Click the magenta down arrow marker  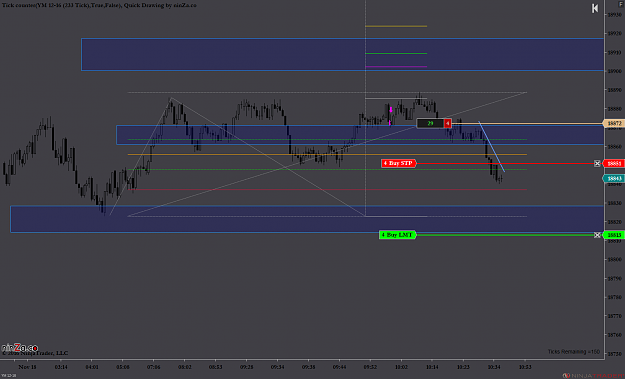[391, 109]
